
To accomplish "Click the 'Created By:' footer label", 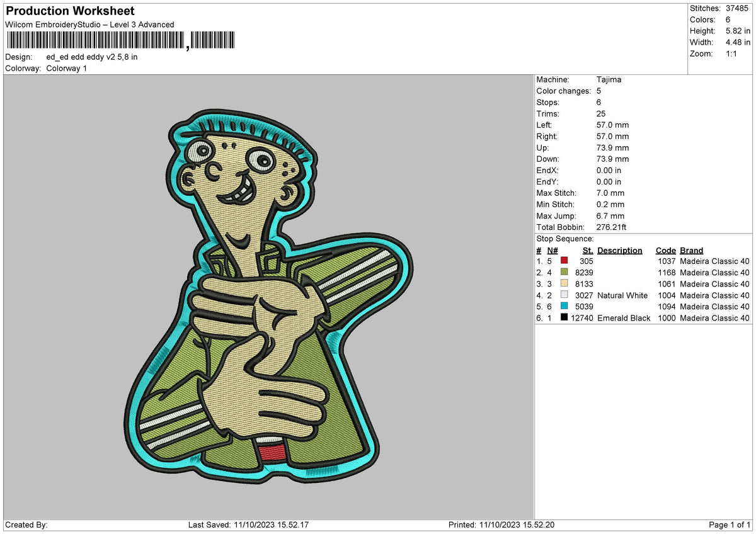I will pos(26,525).
